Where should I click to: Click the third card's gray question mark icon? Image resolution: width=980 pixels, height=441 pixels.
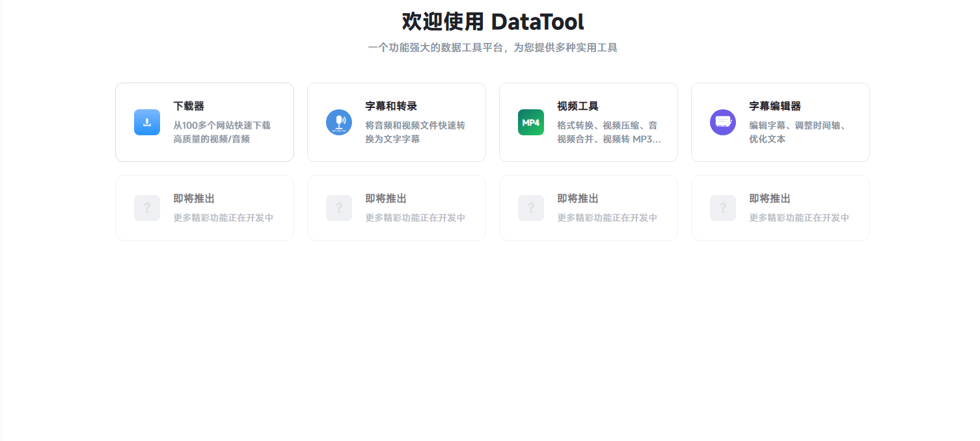coord(531,208)
